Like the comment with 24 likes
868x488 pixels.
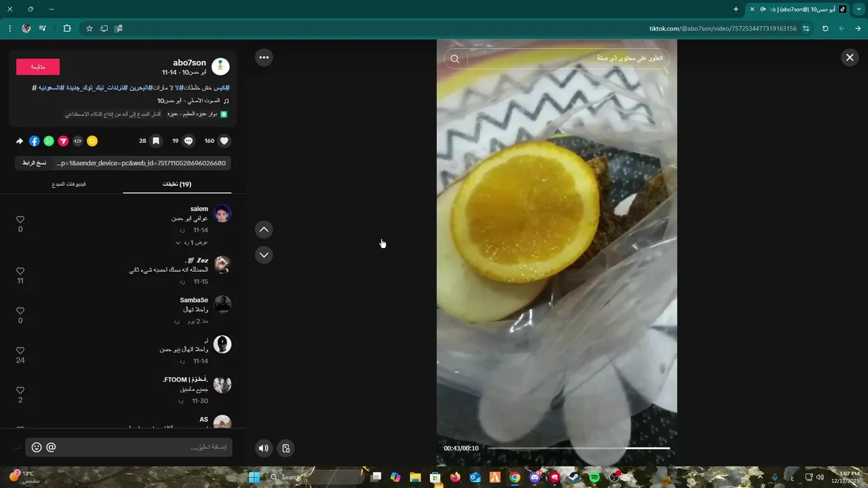[x=20, y=350]
